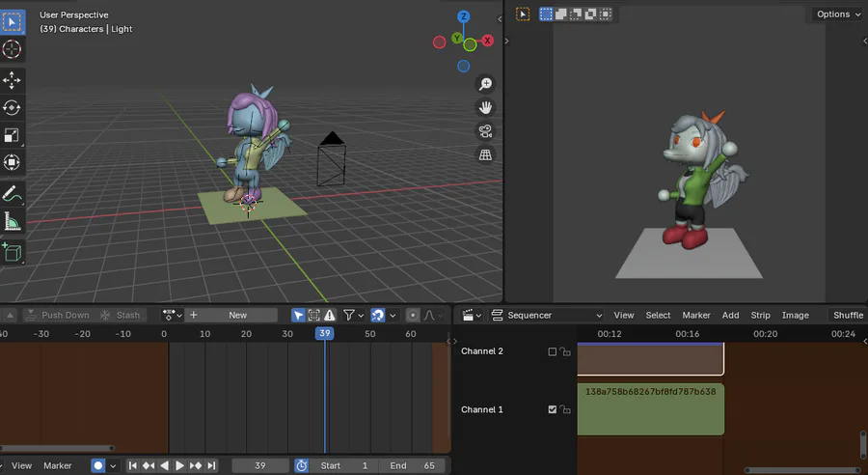Screen dimensions: 868x475
Task: Click the Stash button
Action: pos(121,316)
